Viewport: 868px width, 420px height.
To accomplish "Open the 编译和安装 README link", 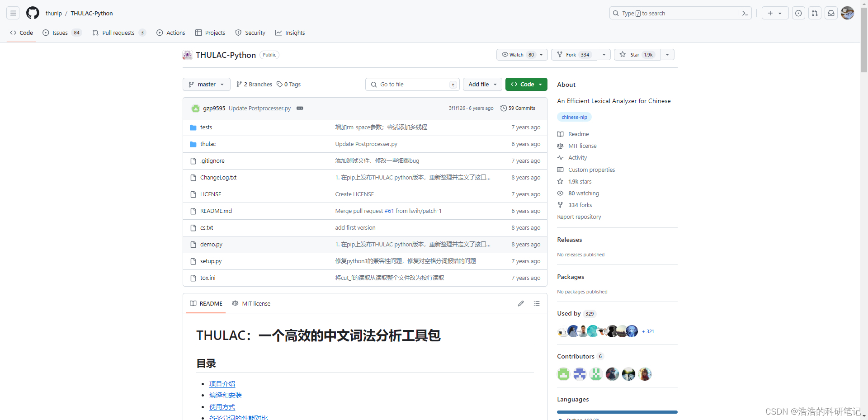I will pos(226,395).
